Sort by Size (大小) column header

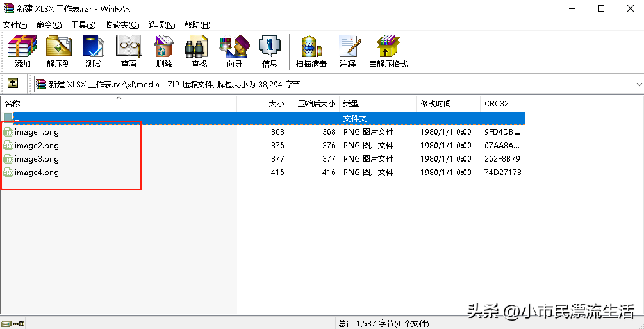[263, 104]
